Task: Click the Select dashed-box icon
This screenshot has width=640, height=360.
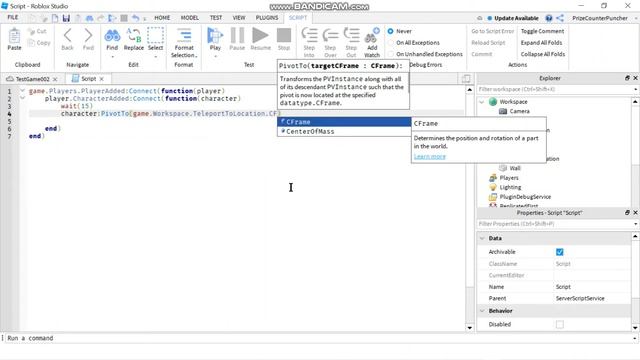Action: point(155,36)
